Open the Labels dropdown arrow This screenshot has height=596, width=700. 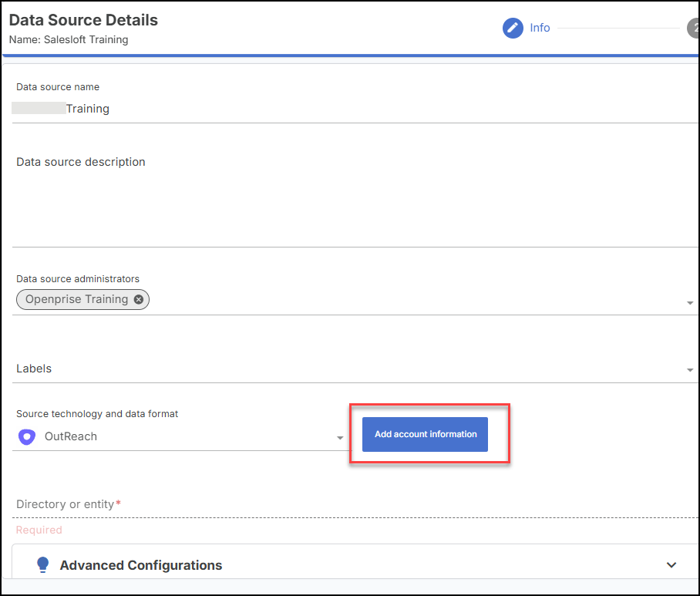(690, 369)
